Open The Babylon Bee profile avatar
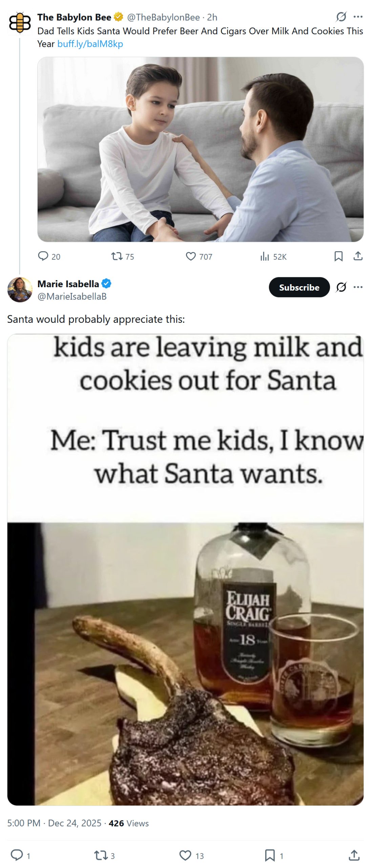 pos(20,23)
